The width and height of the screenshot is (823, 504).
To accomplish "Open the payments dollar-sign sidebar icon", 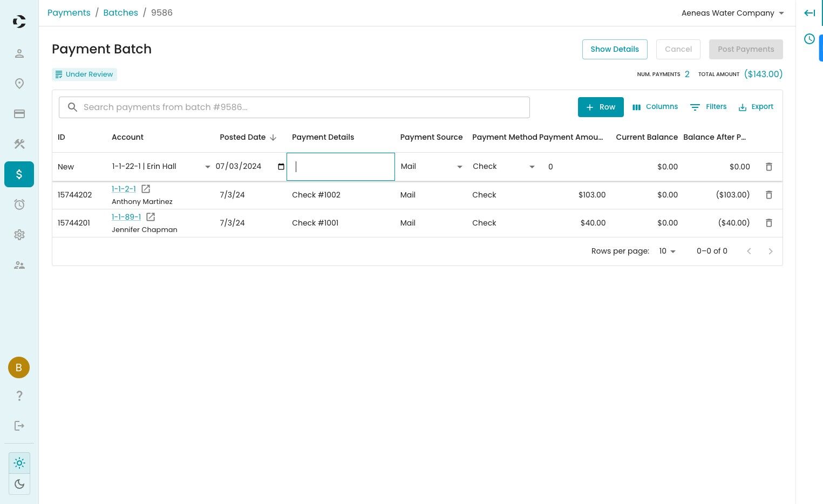I will (19, 174).
